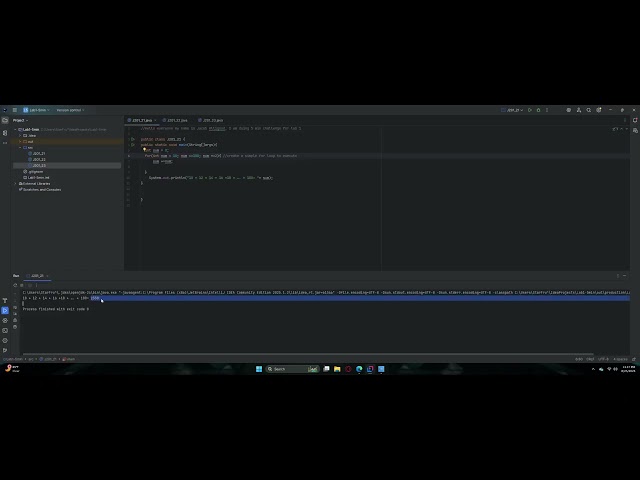Select the J2D1_21 run tab in the Run panel
Viewport: 640px width, 480px height.
pyautogui.click(x=37, y=276)
